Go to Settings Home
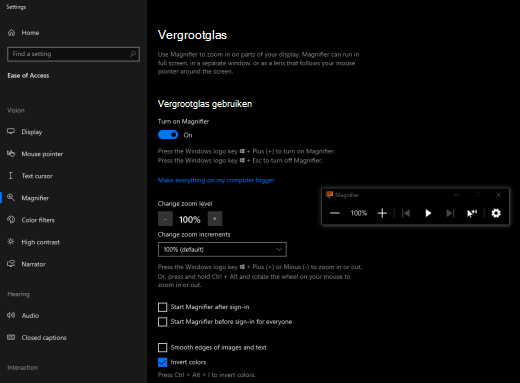Viewport: 520px width, 383px height. (23, 33)
